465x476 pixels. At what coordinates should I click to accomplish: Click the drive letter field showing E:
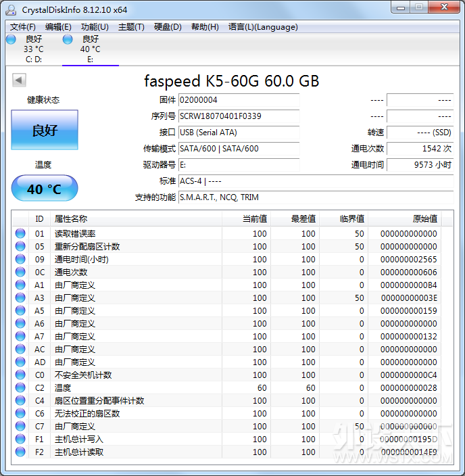click(x=239, y=165)
